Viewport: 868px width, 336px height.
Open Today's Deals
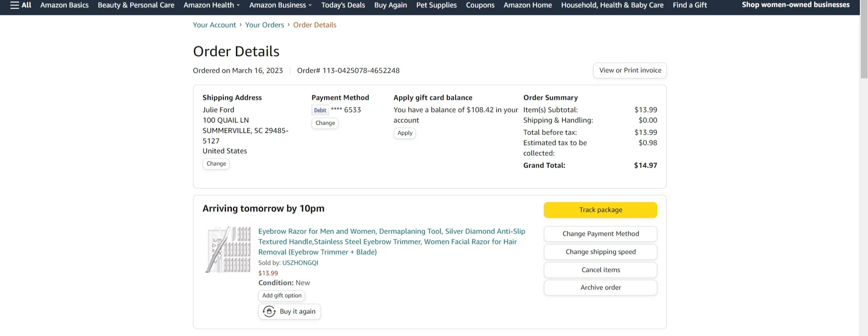(x=343, y=5)
